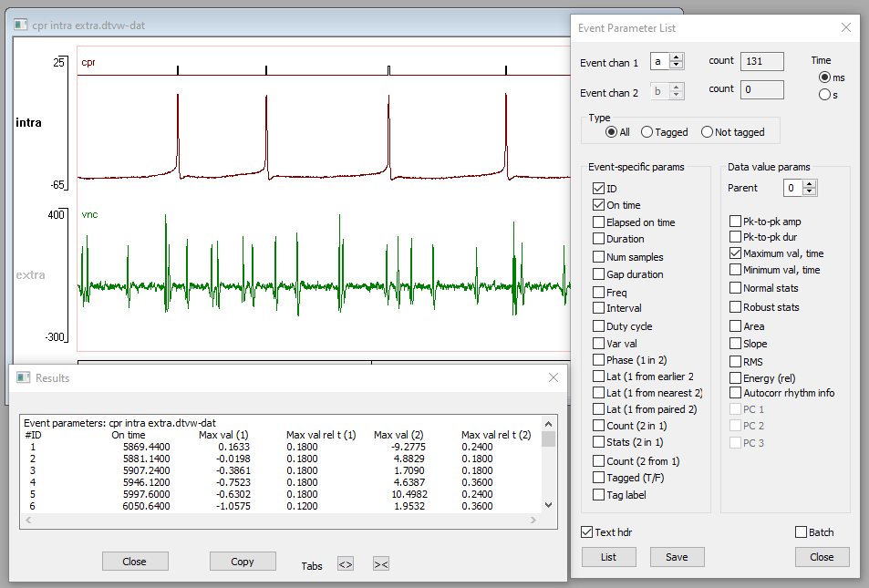Enable the Pk-to-pk amp parameter
This screenshot has height=588, width=869.
point(735,221)
